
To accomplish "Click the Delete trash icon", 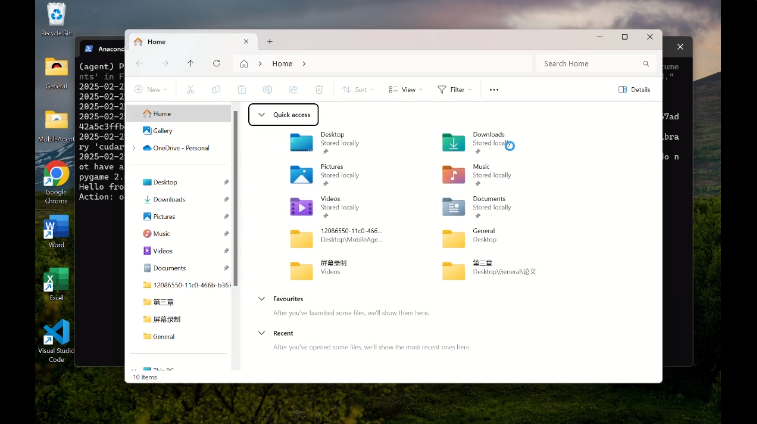I will pos(319,89).
